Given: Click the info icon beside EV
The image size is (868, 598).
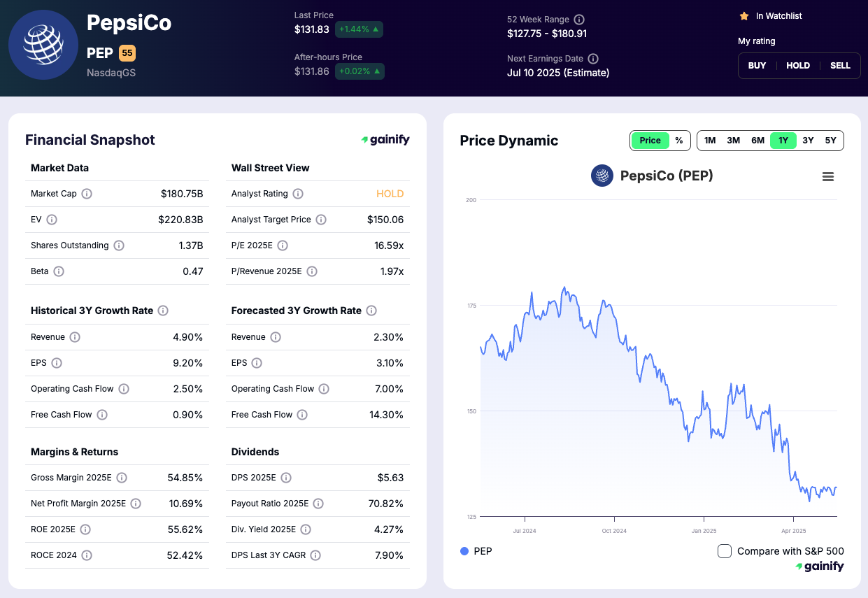Looking at the screenshot, I should pyautogui.click(x=52, y=220).
